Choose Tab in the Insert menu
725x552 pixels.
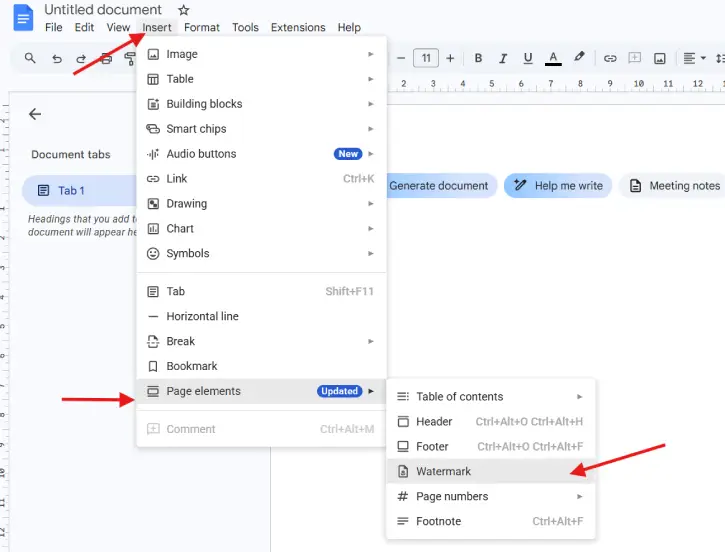pyautogui.click(x=261, y=292)
